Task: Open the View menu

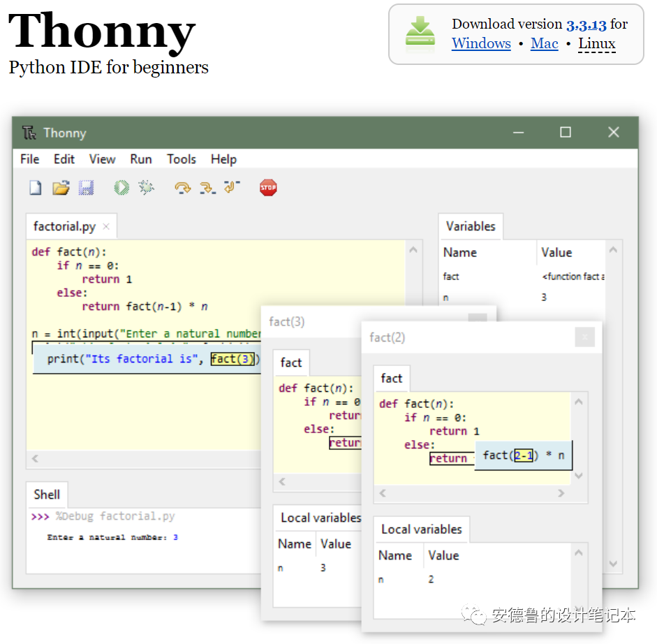Action: pos(102,159)
